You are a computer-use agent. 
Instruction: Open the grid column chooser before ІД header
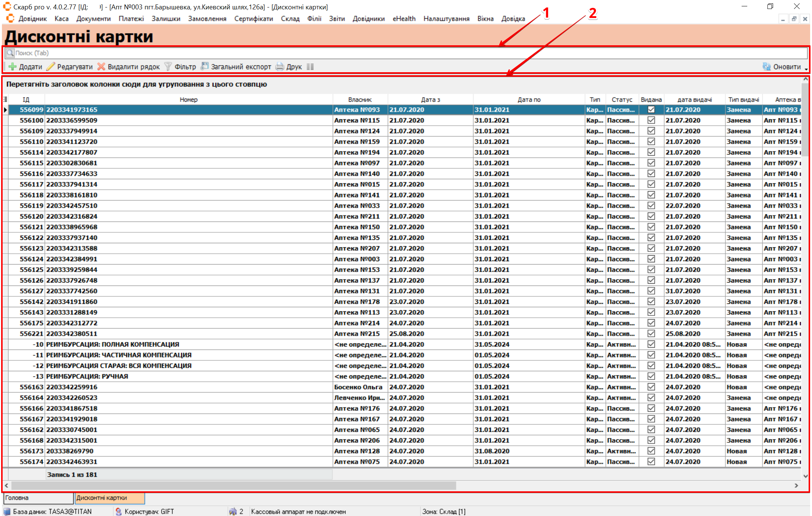pyautogui.click(x=5, y=100)
